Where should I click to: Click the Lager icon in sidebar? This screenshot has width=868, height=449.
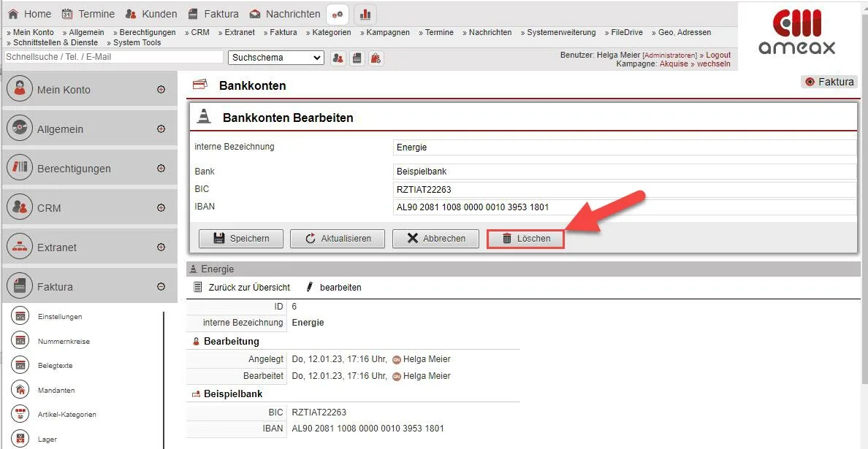click(20, 439)
